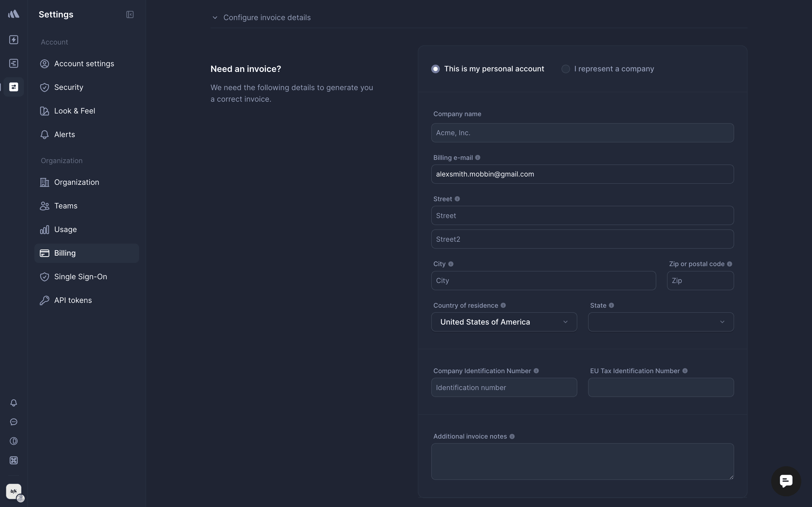Go to API tokens settings page
Viewport: 812px width, 507px height.
pos(73,300)
